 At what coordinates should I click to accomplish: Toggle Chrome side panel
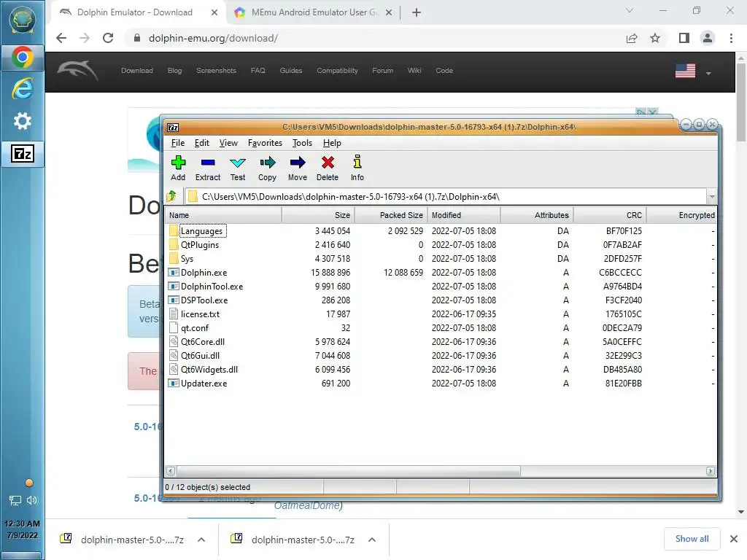684,38
